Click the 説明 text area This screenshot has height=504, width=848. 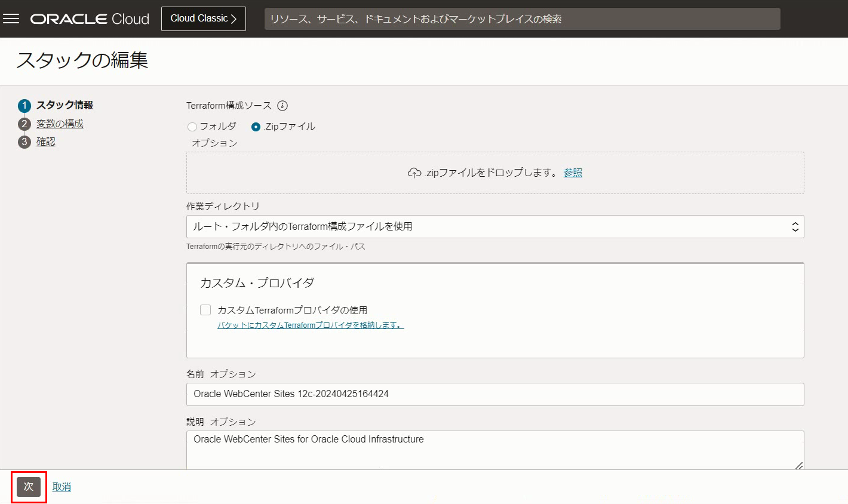click(x=495, y=450)
